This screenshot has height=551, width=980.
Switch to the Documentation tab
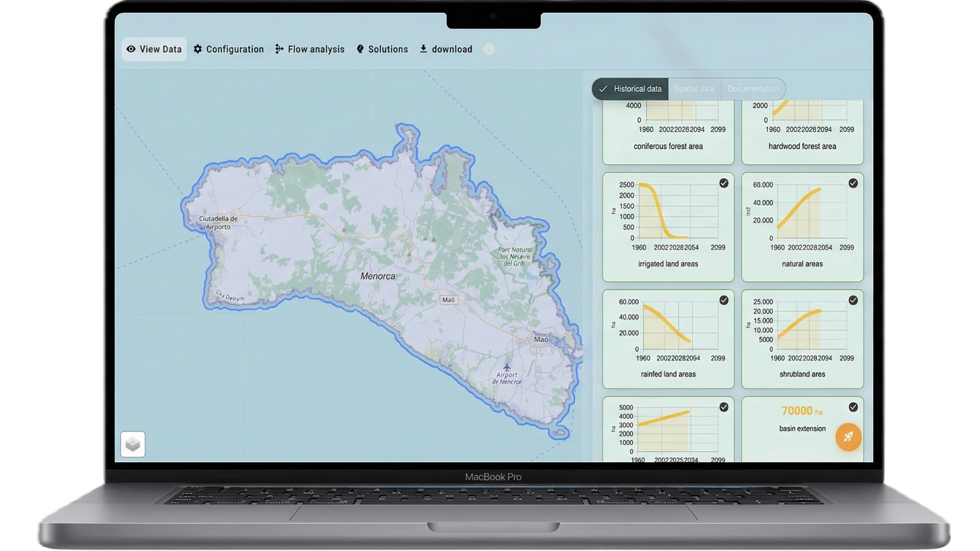point(753,89)
